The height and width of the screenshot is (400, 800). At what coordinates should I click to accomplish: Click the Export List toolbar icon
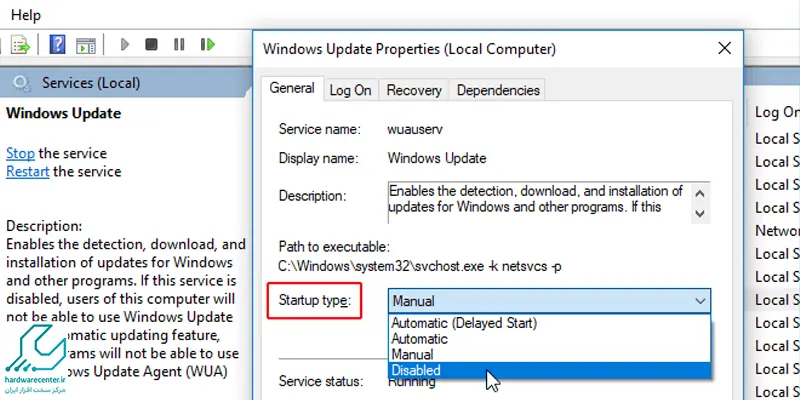point(21,45)
